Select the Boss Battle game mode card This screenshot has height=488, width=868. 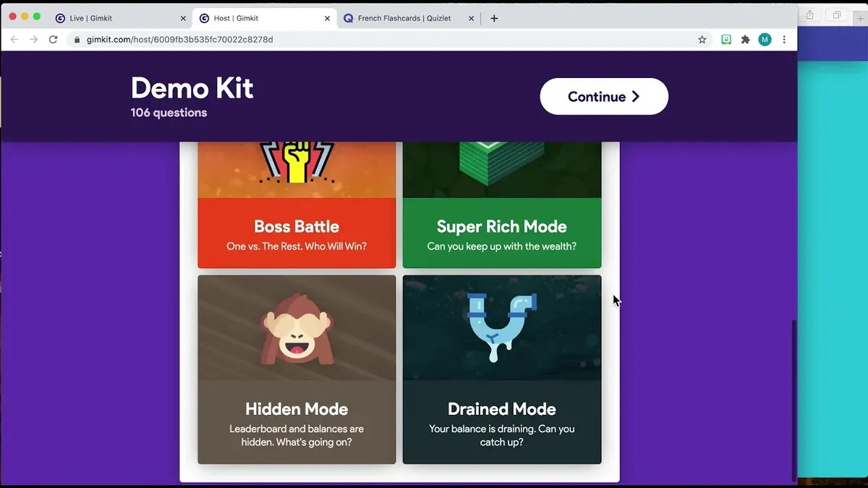point(297,205)
